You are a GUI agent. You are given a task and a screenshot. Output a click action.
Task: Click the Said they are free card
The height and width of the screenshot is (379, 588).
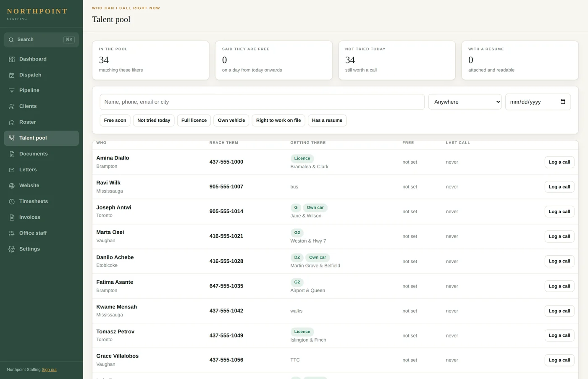tap(274, 60)
